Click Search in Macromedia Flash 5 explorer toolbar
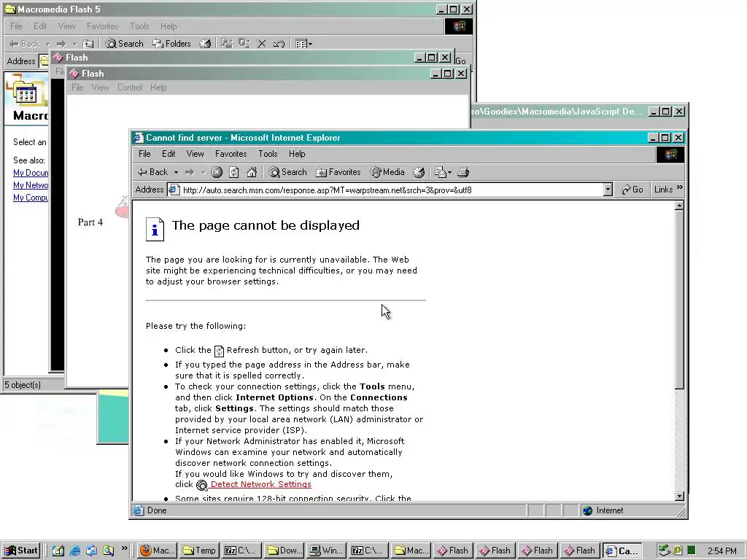 124,43
